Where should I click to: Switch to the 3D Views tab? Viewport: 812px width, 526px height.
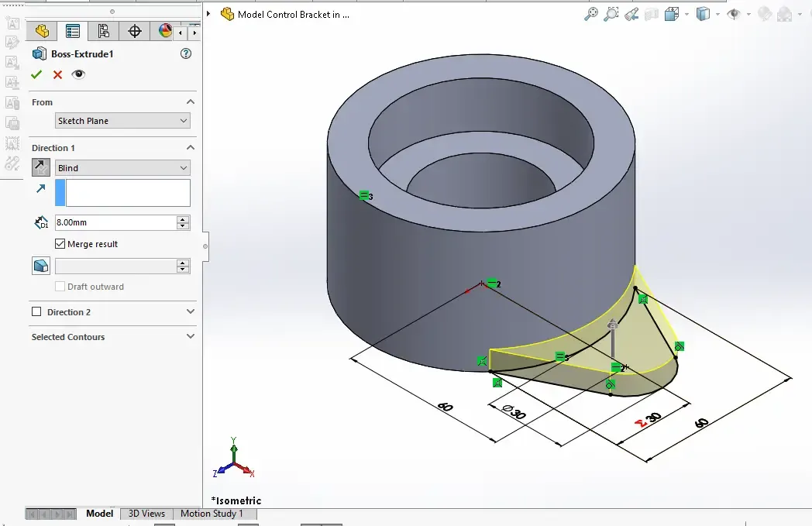146,513
